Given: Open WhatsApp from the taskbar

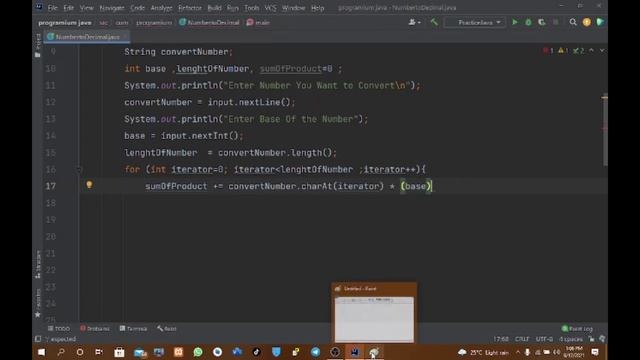Looking at the screenshot, I should 198,352.
